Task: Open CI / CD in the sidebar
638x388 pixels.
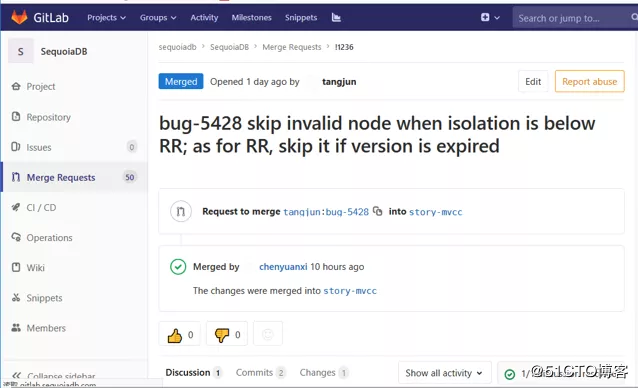Action: coord(41,207)
